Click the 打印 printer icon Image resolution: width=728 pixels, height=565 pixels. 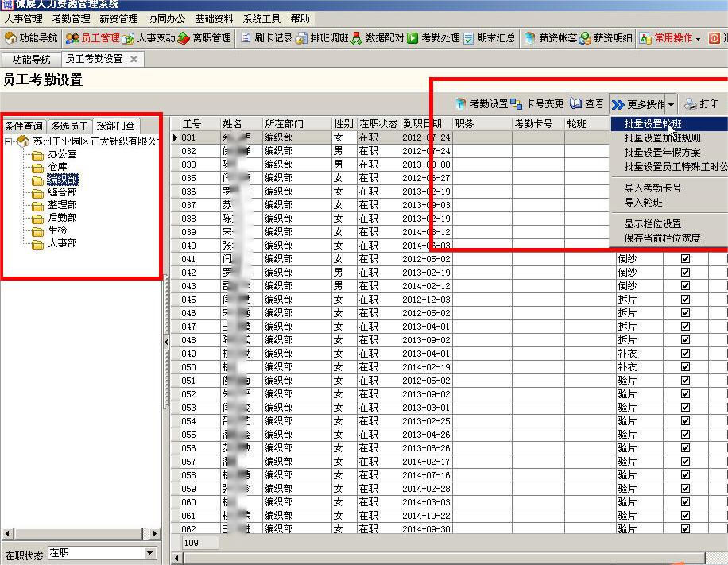[x=691, y=103]
